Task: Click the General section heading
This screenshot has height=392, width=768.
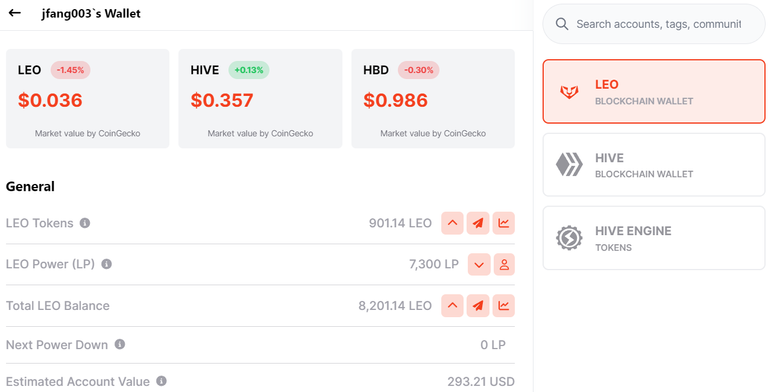Action: click(x=30, y=186)
